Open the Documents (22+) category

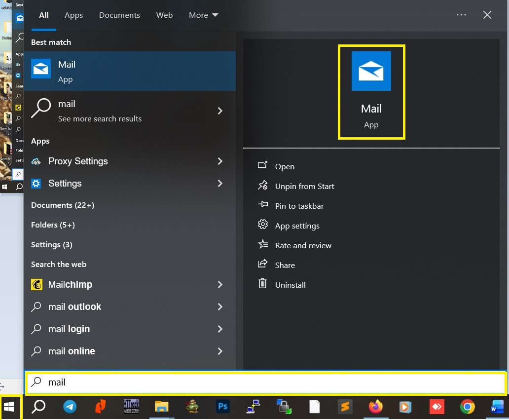63,205
